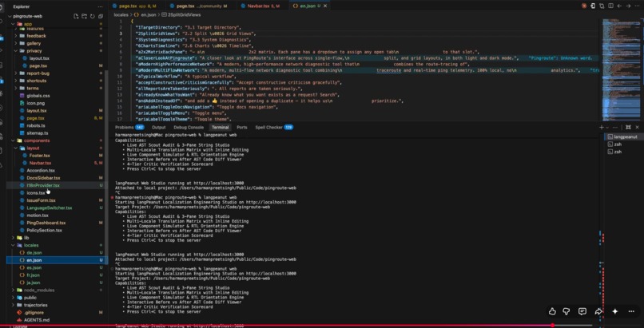Expand the node_modules folder
The width and height of the screenshot is (644, 328).
(13, 290)
